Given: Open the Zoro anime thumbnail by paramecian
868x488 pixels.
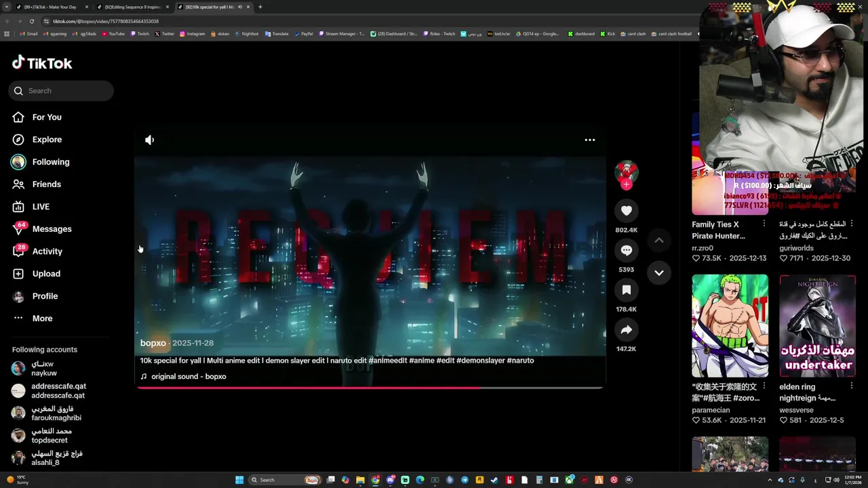Looking at the screenshot, I should pos(730,325).
